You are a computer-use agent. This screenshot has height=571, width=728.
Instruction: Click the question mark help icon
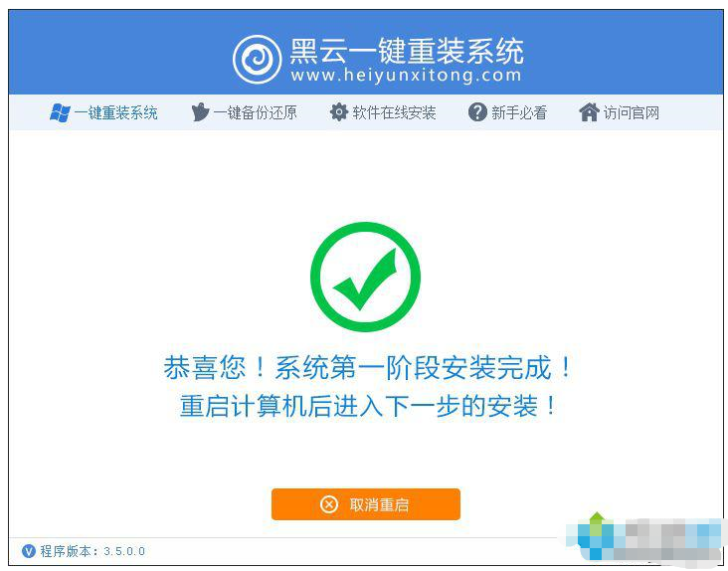pyautogui.click(x=477, y=112)
